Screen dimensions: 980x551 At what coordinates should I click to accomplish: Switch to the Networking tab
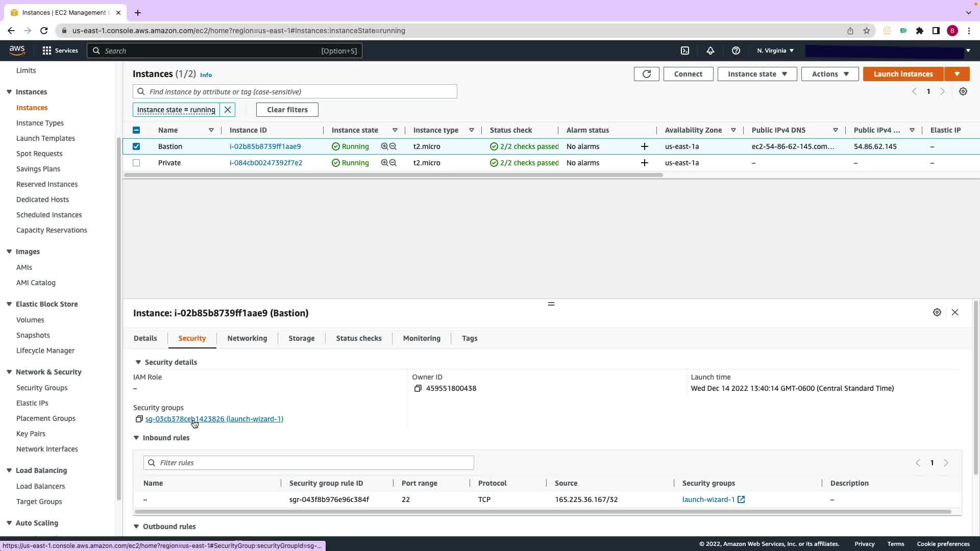tap(247, 338)
